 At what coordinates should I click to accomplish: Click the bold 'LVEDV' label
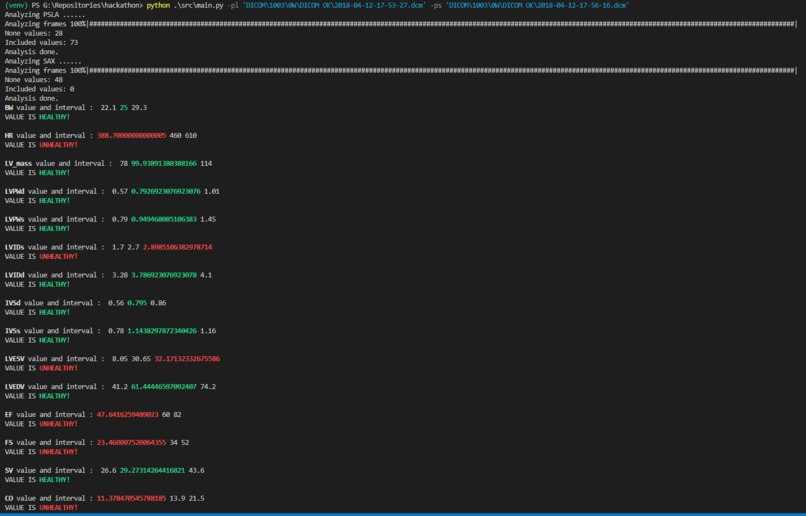[14, 386]
